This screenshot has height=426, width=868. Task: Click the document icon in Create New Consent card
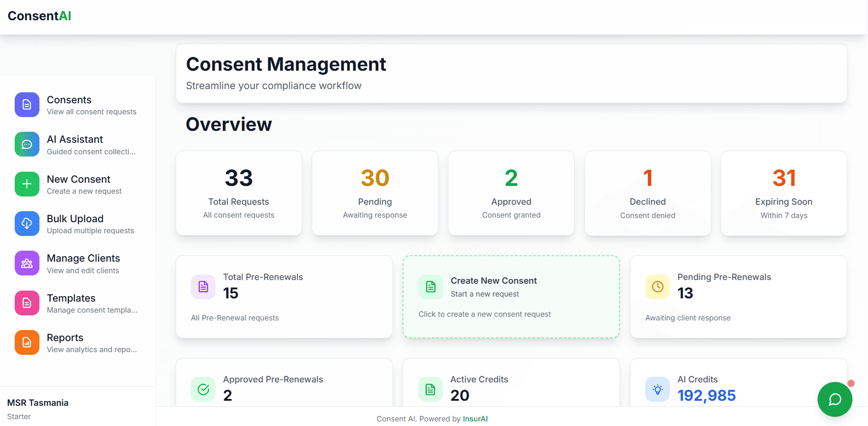(x=430, y=286)
